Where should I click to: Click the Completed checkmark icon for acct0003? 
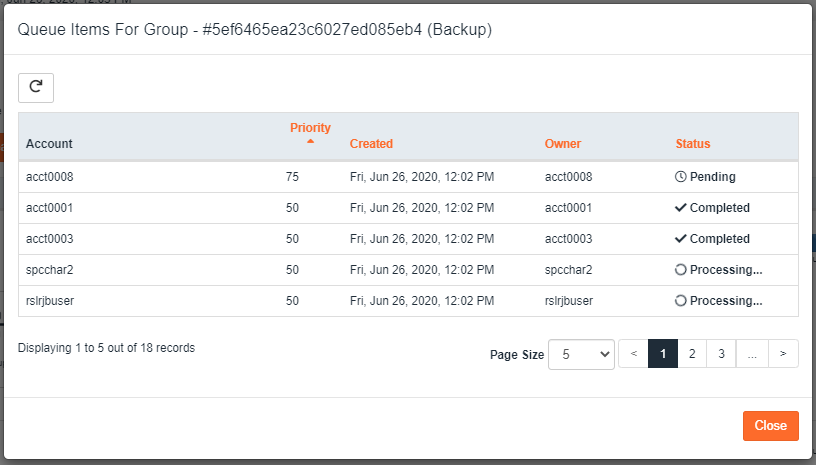[x=681, y=239]
